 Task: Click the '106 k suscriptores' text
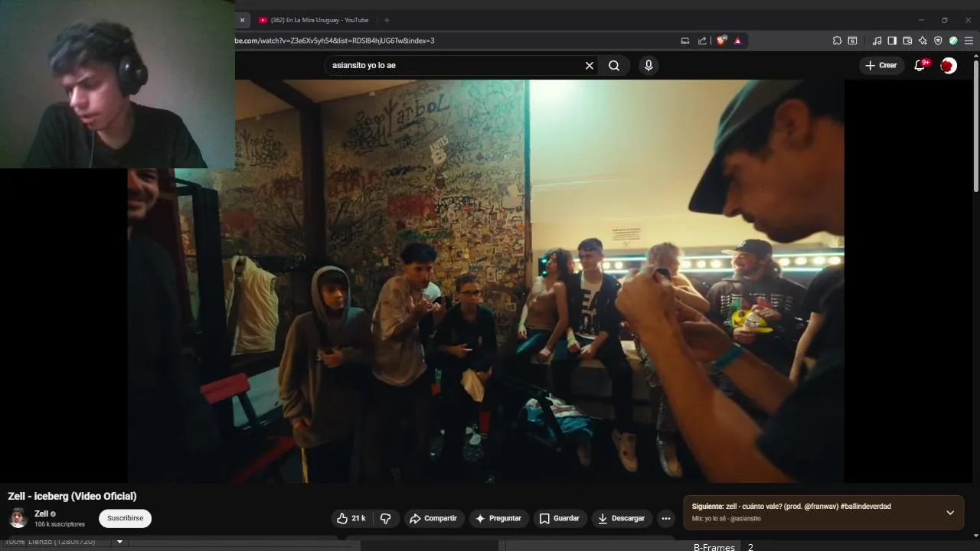[x=60, y=525]
